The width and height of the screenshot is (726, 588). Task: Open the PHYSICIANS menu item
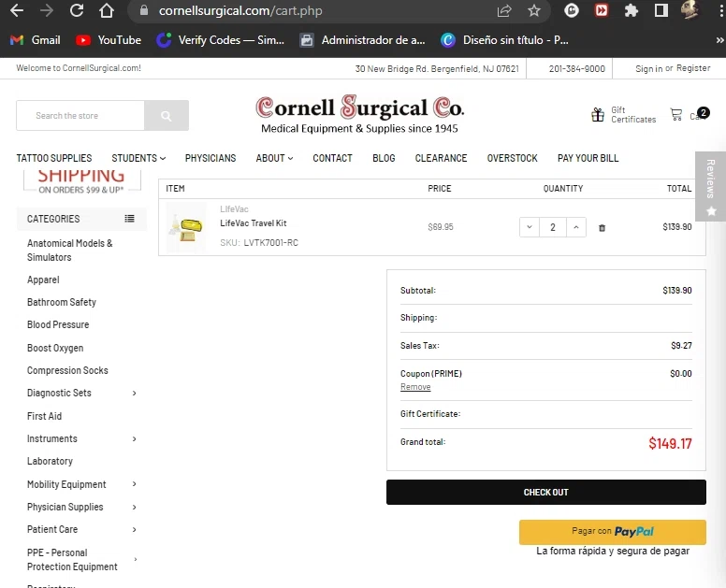pyautogui.click(x=211, y=158)
